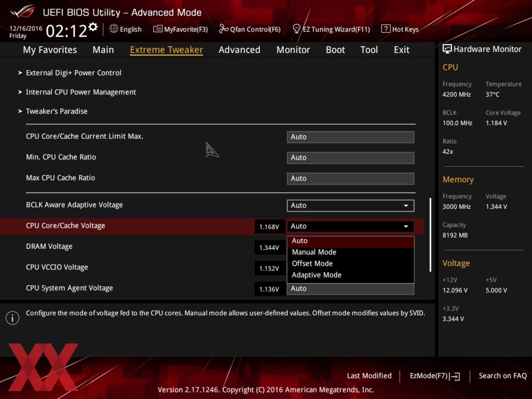532x399 pixels.
Task: Click the 1.344V DRAM Voltage reading
Action: tap(269, 248)
